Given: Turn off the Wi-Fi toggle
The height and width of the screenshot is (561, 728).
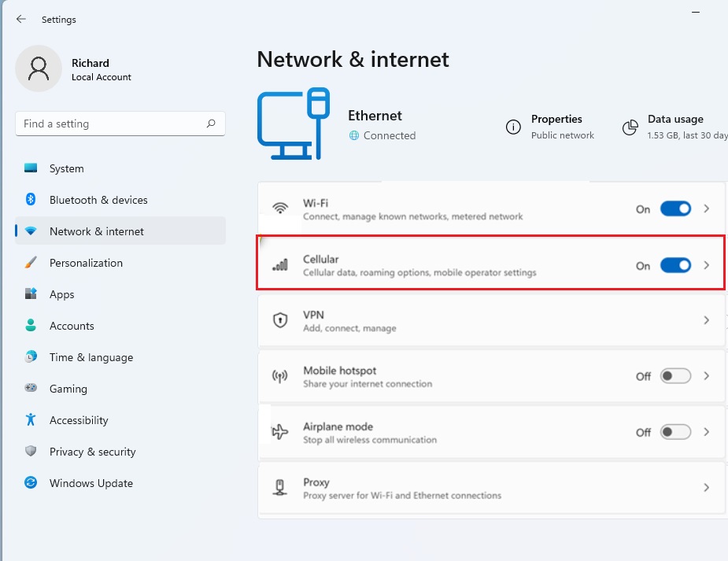Looking at the screenshot, I should (675, 209).
